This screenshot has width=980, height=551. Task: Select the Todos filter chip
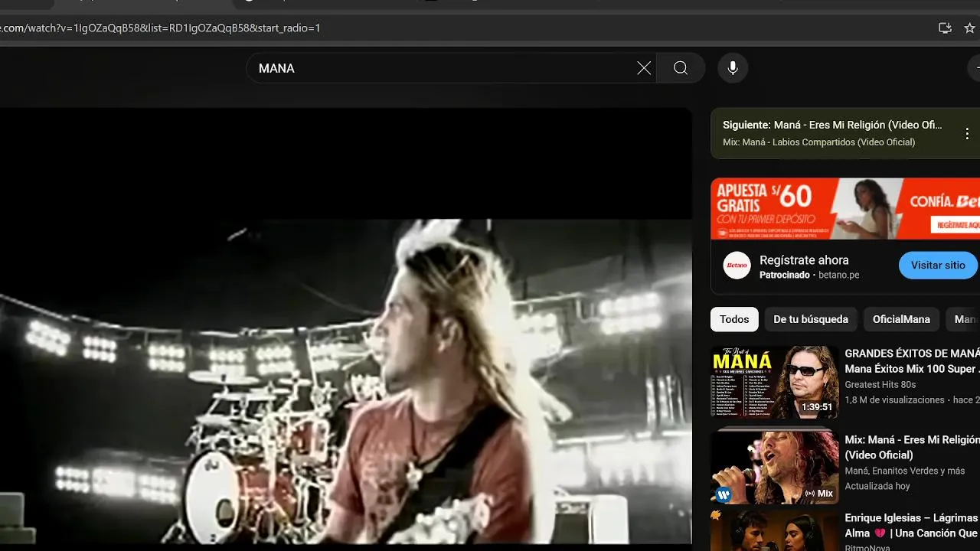(734, 319)
